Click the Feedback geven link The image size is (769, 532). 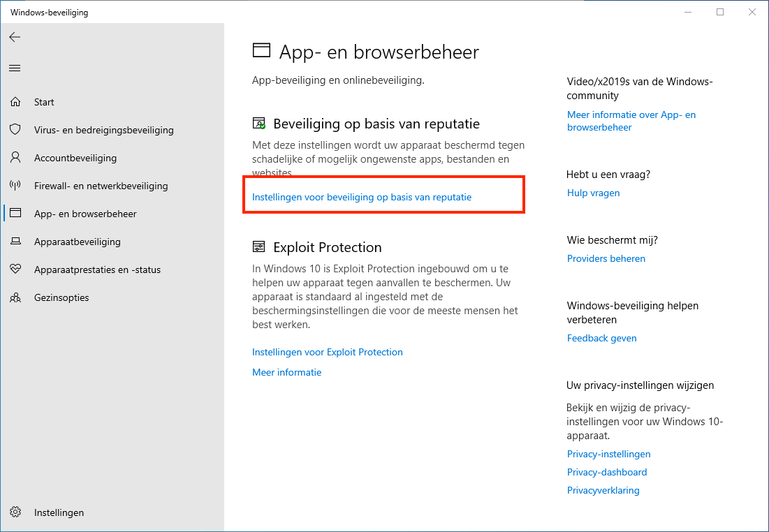pyautogui.click(x=601, y=338)
